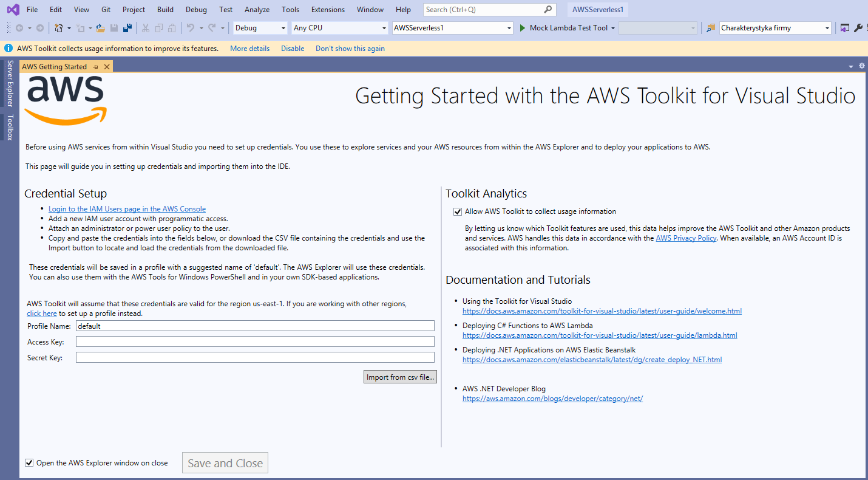Click the Undo arrow icon
868x480 pixels.
(191, 28)
